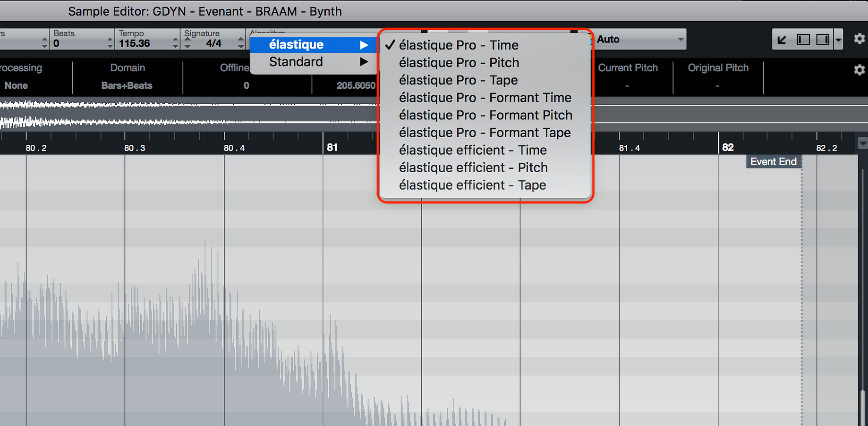Click ruler bar 81

[332, 148]
